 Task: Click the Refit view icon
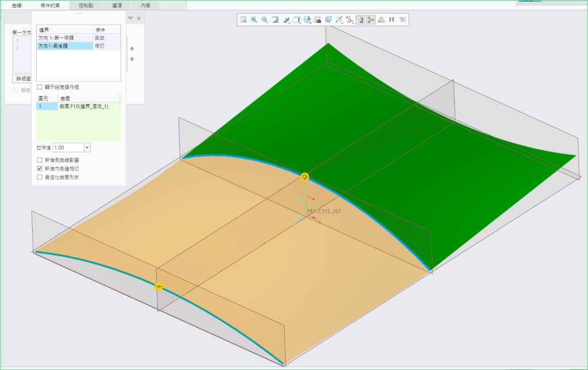pos(243,20)
